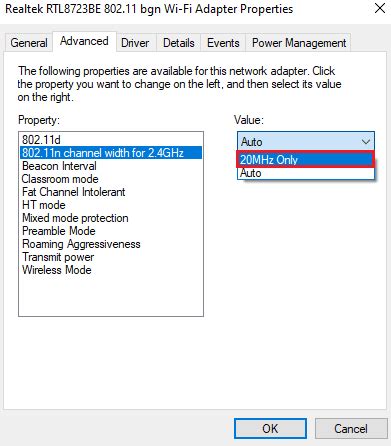Select the HT mode property
The width and height of the screenshot is (391, 446).
[111, 205]
